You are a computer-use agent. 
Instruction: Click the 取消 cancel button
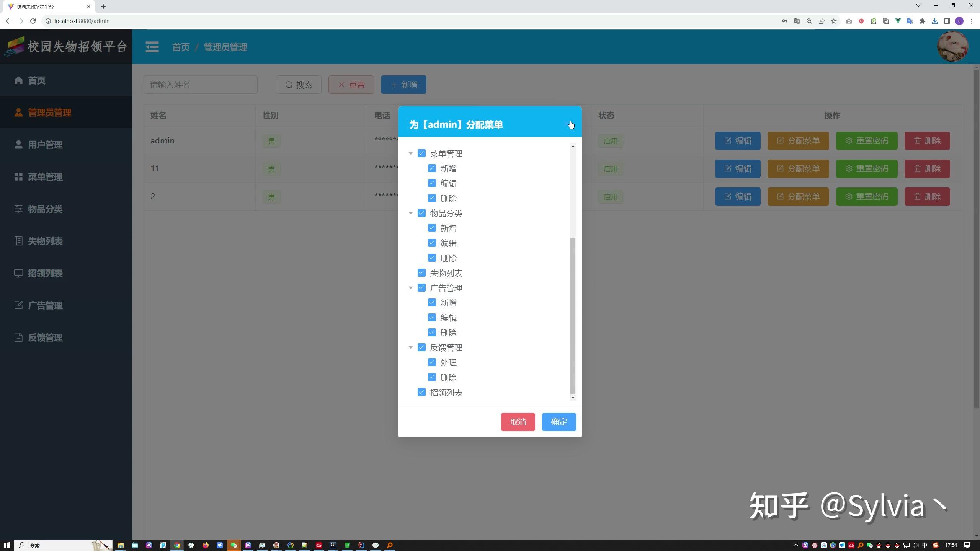pyautogui.click(x=518, y=422)
